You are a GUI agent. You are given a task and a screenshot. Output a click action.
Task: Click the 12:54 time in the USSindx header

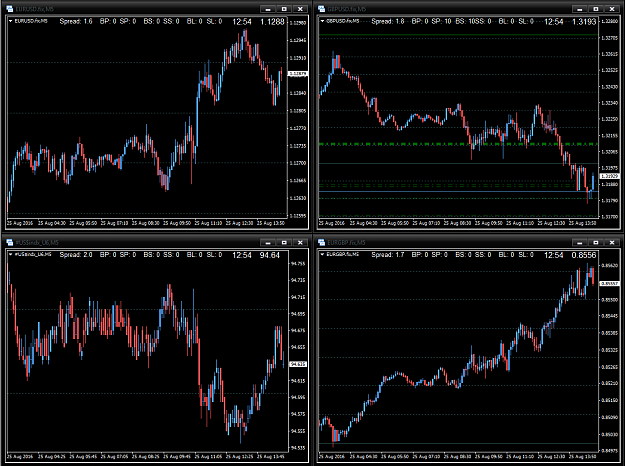(x=242, y=255)
